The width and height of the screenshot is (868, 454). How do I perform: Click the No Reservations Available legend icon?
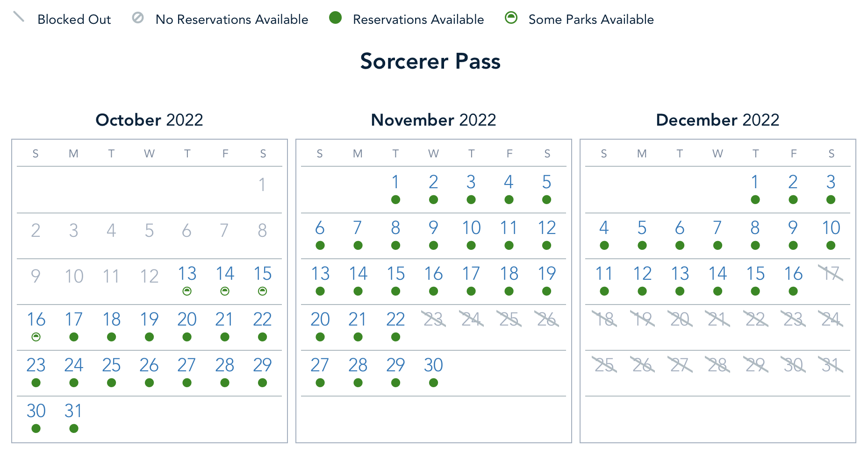[x=138, y=18]
